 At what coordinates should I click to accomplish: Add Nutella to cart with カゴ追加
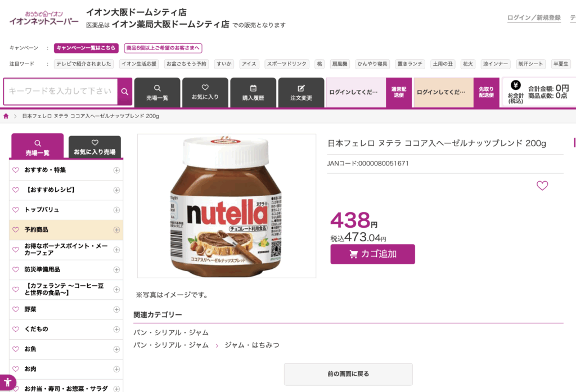(372, 254)
